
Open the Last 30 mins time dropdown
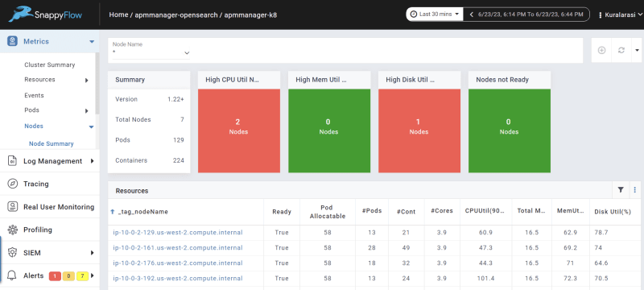click(x=435, y=14)
